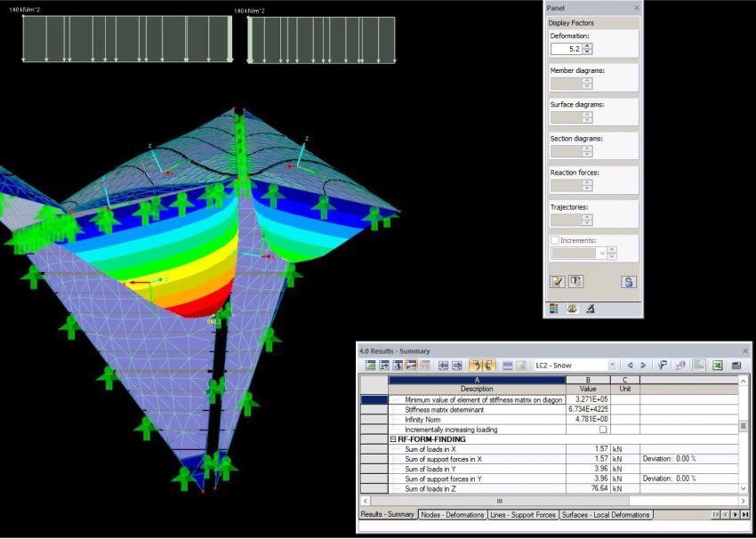Export results table to Excel
Viewport: 756px width, 539px height.
coord(717,366)
